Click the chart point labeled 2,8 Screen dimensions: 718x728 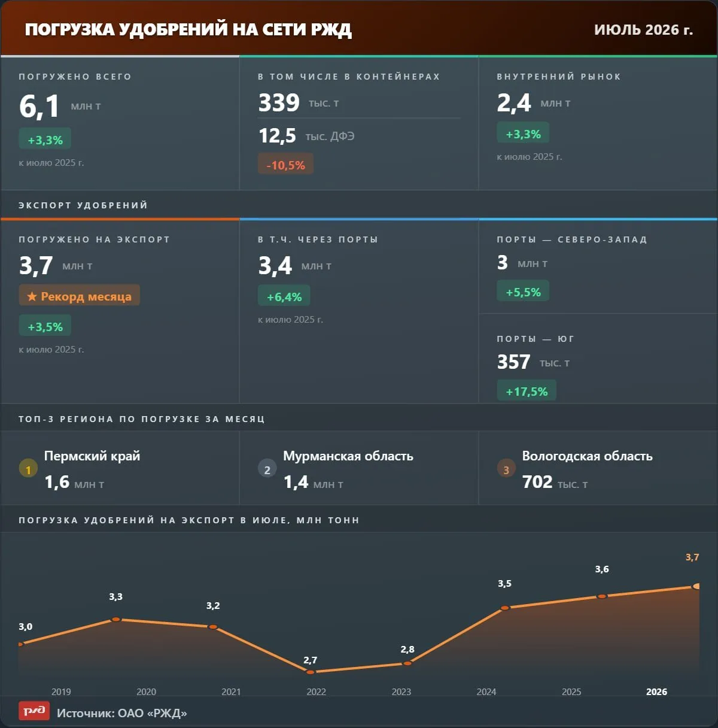pyautogui.click(x=407, y=663)
